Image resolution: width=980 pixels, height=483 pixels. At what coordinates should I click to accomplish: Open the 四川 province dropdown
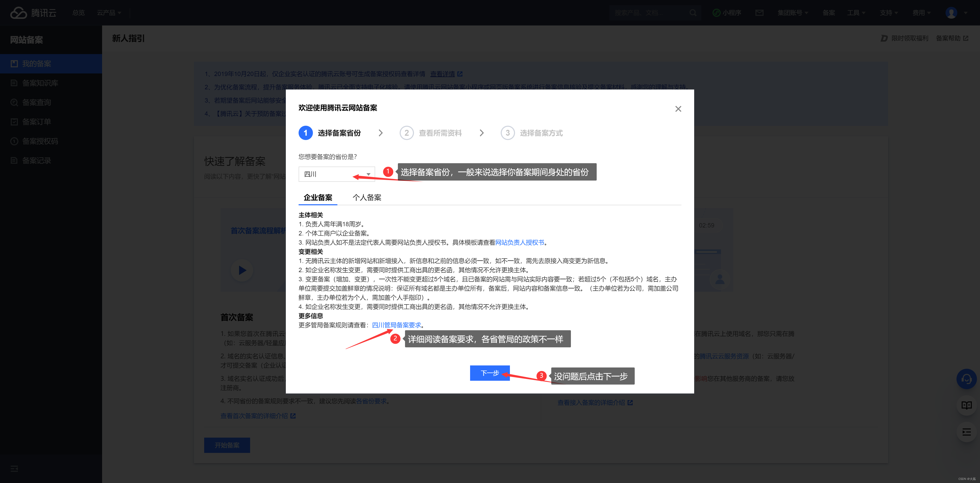tap(336, 174)
